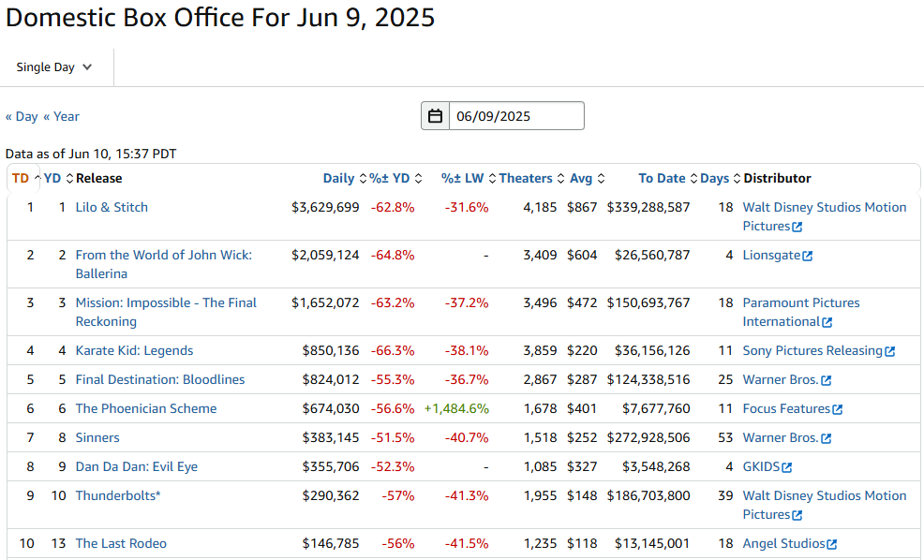924x560 pixels.
Task: Click Phoenician Scheme +1,484.6% change value
Action: tap(456, 408)
